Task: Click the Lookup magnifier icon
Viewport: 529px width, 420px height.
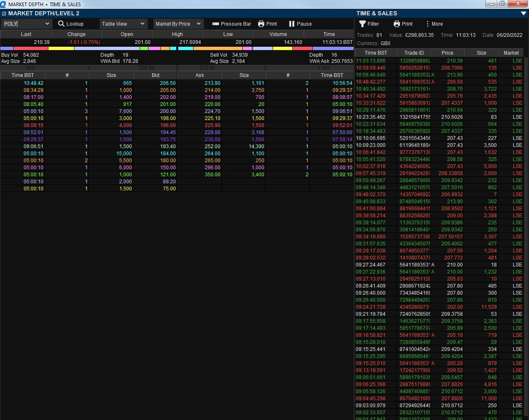Action: click(x=61, y=24)
